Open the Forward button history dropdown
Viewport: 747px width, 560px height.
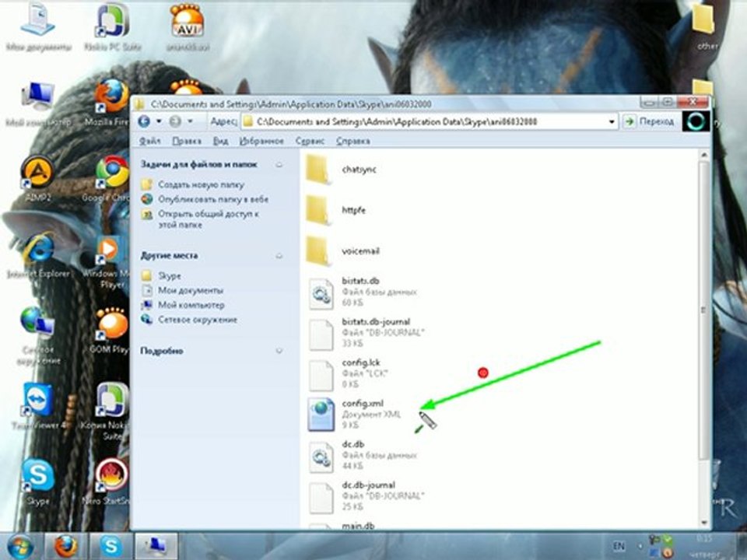coord(190,121)
